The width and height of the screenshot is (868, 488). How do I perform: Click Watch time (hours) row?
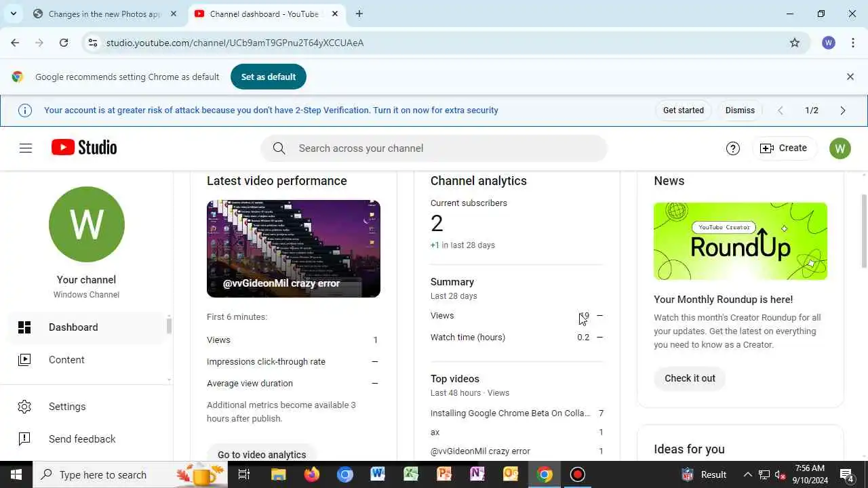click(x=517, y=338)
